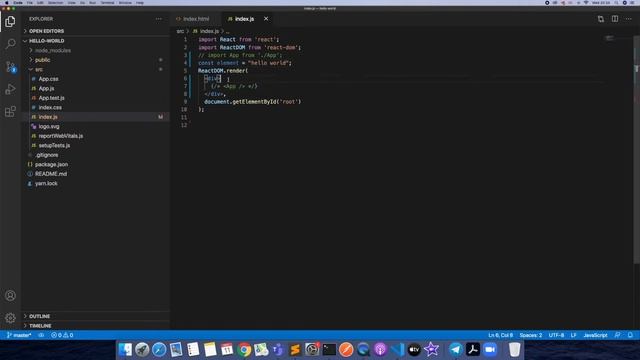Open Telegram from the Dock
Screen dimensions: 640x360
(456, 349)
